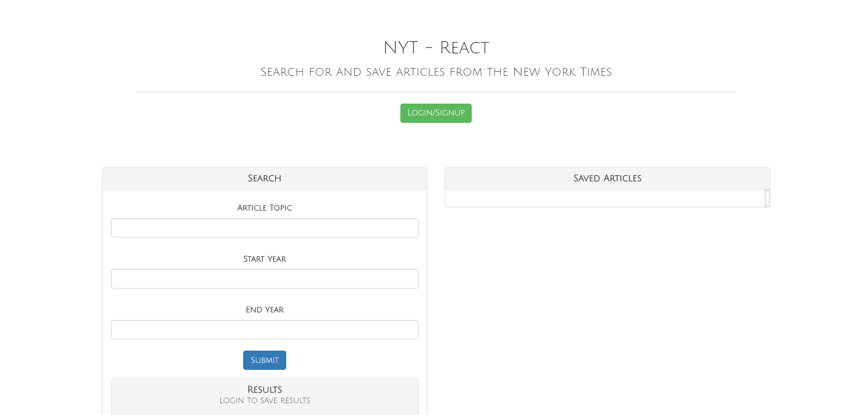The image size is (868, 415).
Task: Click the Login to Save Results text
Action: point(265,400)
